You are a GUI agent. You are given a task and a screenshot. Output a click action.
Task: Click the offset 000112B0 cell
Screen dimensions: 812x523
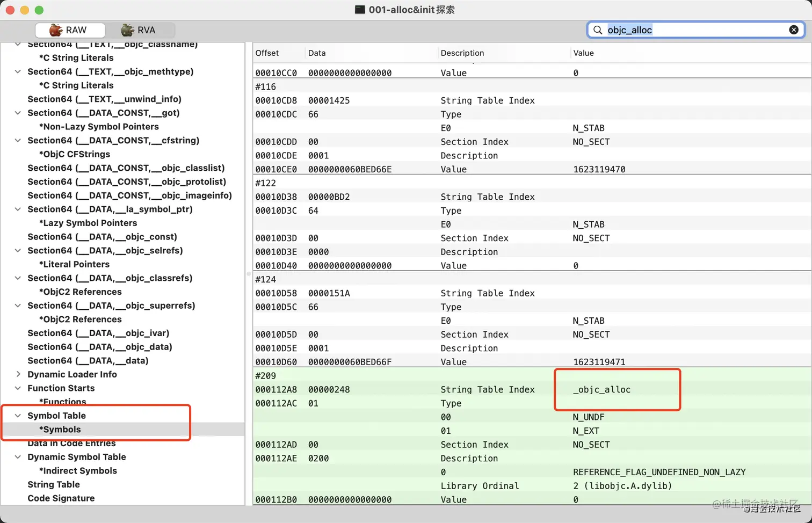(x=276, y=500)
